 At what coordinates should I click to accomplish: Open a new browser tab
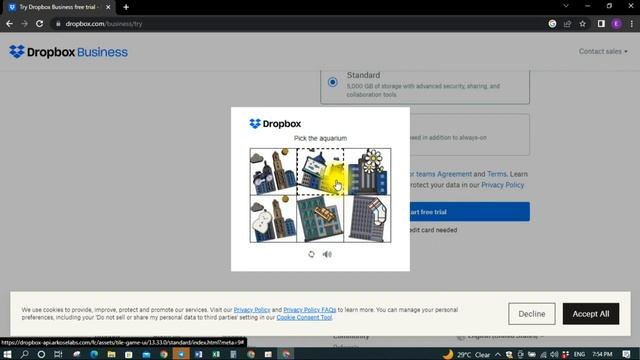click(x=126, y=7)
